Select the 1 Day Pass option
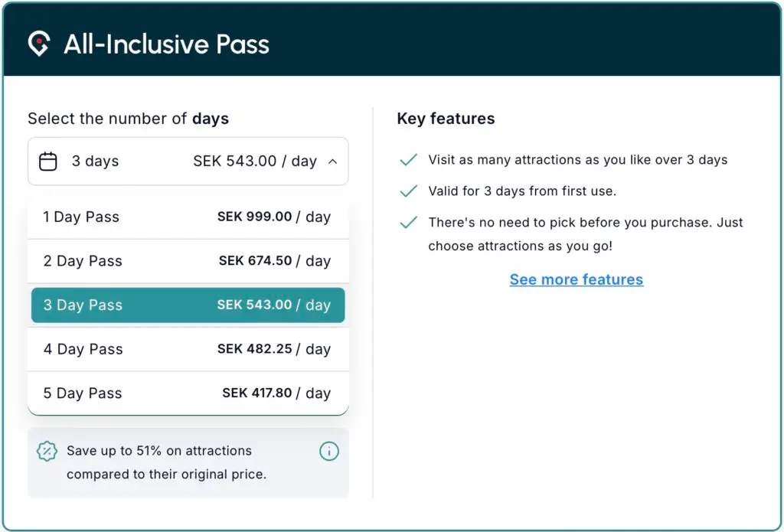 (188, 217)
